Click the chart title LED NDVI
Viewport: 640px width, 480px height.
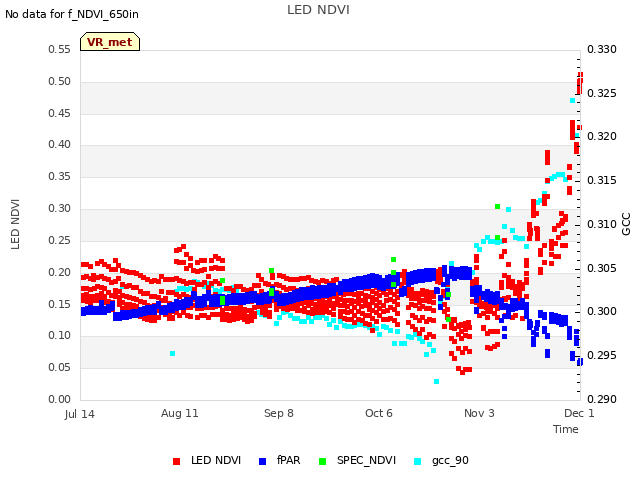(318, 10)
